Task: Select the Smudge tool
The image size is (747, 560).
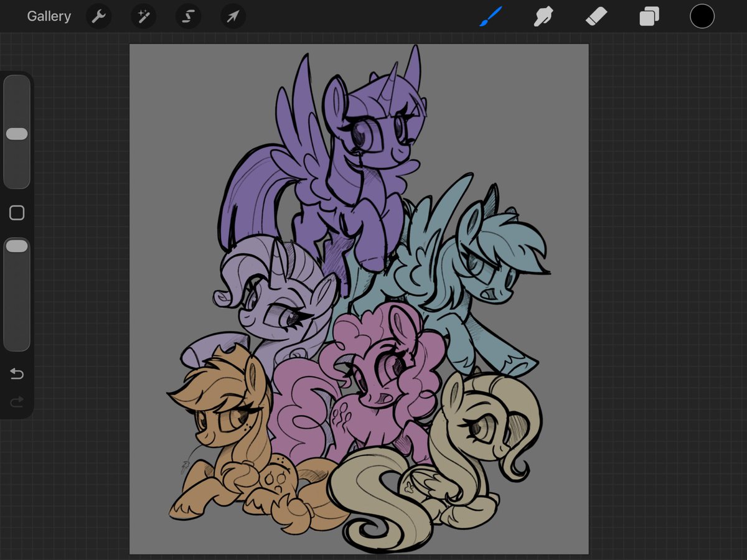Action: 543,16
